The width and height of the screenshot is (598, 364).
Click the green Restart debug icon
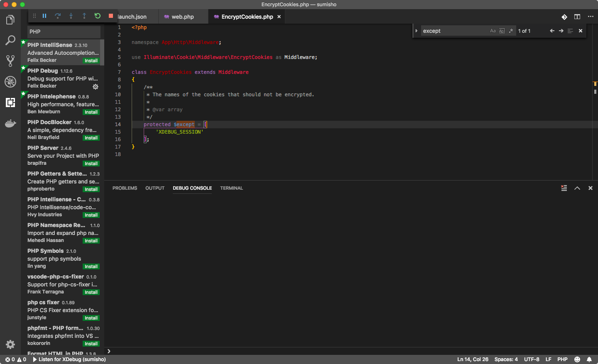point(97,15)
